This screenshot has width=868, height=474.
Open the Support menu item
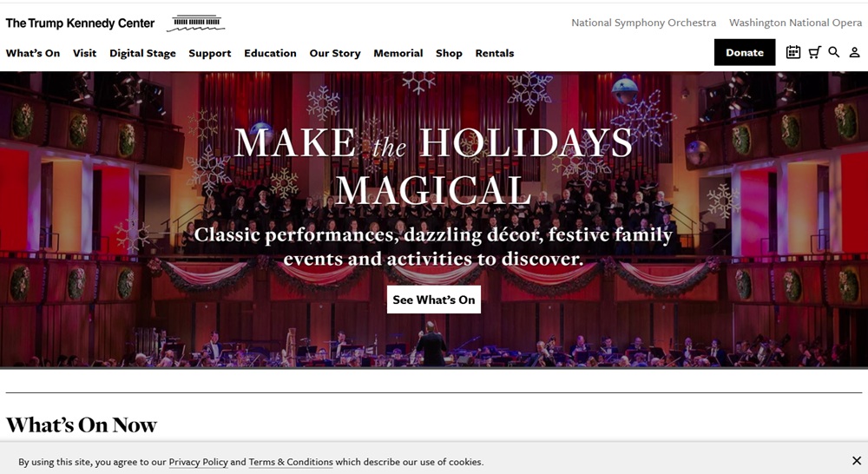point(210,54)
